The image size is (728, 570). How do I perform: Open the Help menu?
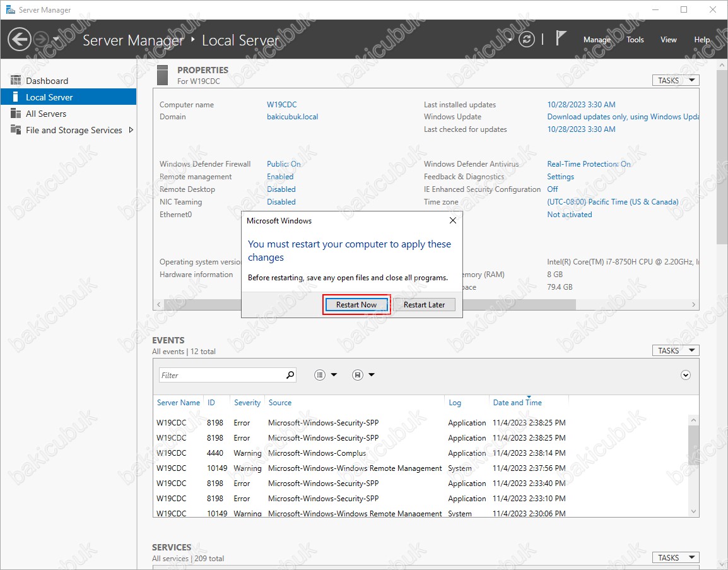click(x=702, y=40)
